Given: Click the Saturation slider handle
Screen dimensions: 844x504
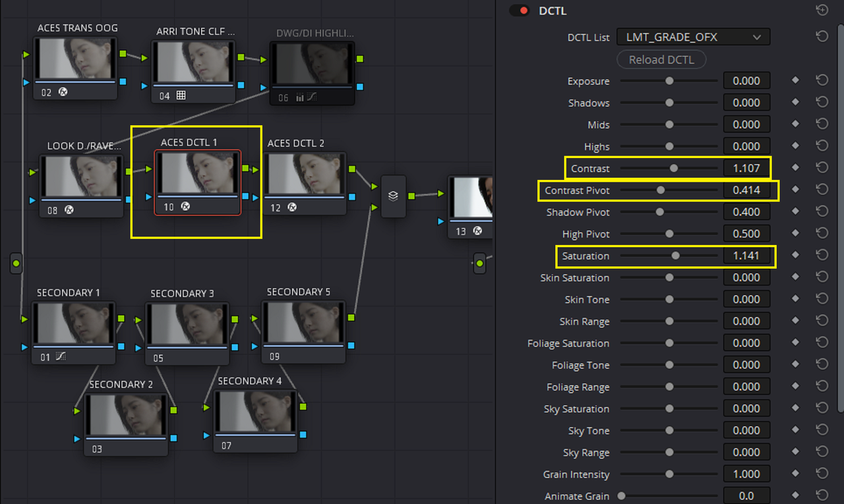Looking at the screenshot, I should pos(675,256).
